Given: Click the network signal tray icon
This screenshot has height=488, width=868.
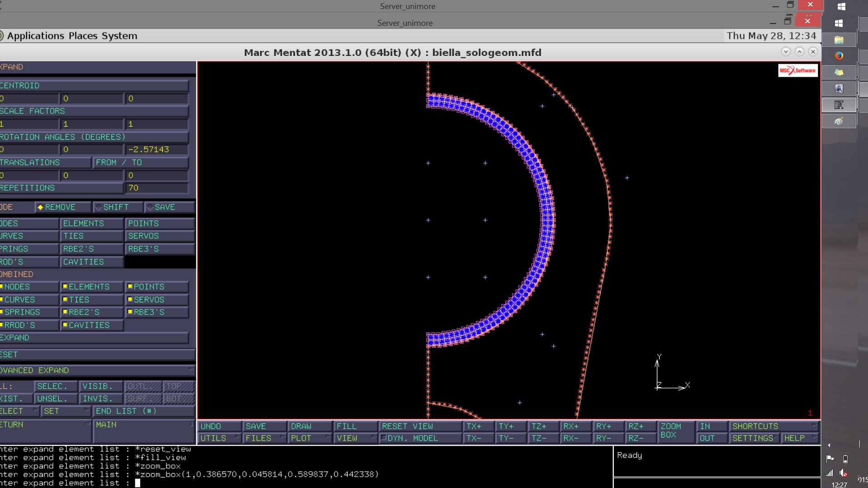Looking at the screenshot, I should click(830, 473).
